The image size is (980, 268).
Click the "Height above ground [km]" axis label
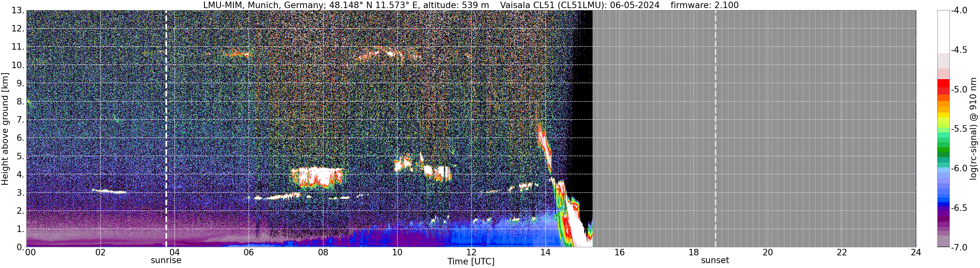[x=5, y=129]
